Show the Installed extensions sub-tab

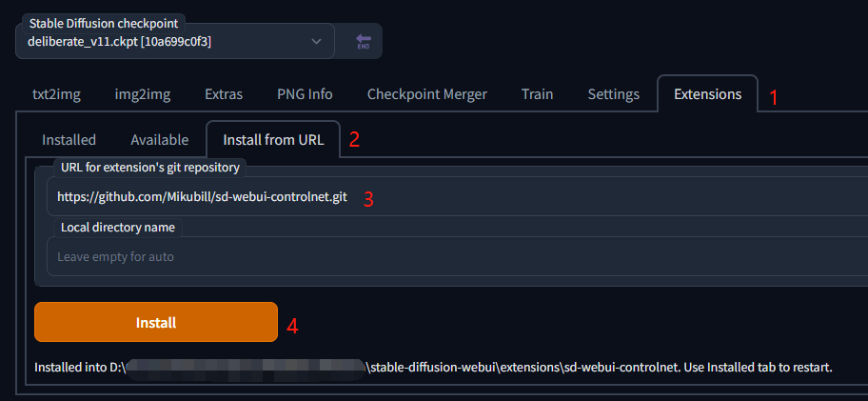pos(69,139)
